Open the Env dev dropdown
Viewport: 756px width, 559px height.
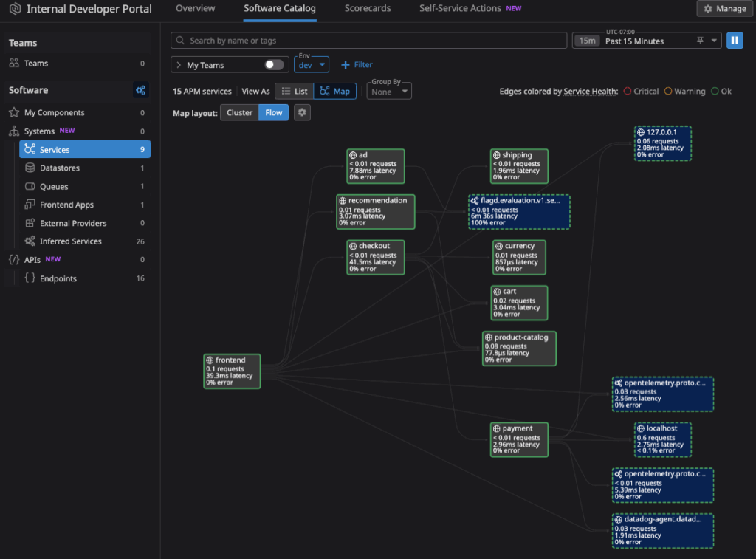312,65
